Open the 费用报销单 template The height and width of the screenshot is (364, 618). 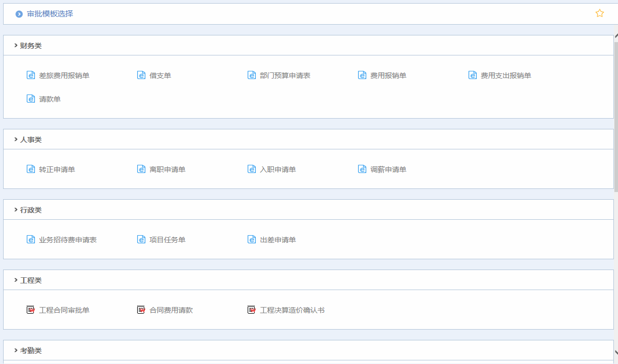(388, 75)
